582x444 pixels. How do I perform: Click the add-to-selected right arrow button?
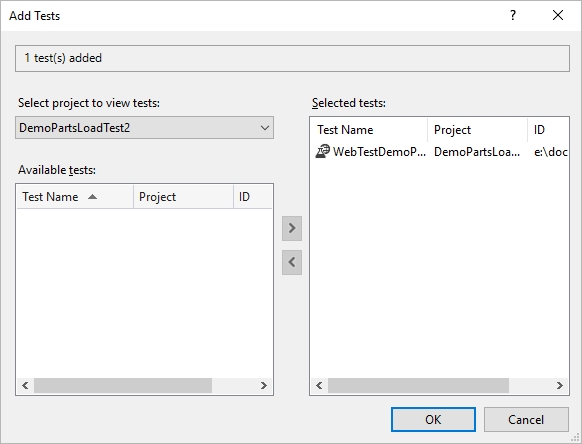click(292, 228)
